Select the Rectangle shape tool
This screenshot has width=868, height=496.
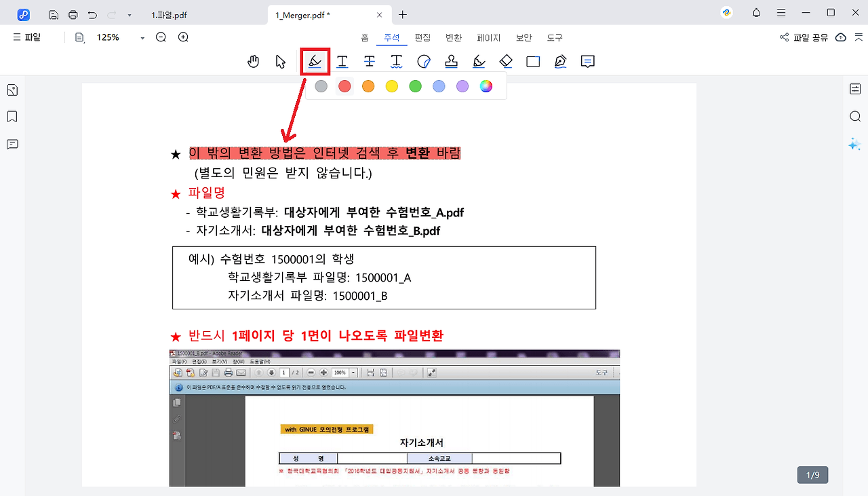[533, 62]
